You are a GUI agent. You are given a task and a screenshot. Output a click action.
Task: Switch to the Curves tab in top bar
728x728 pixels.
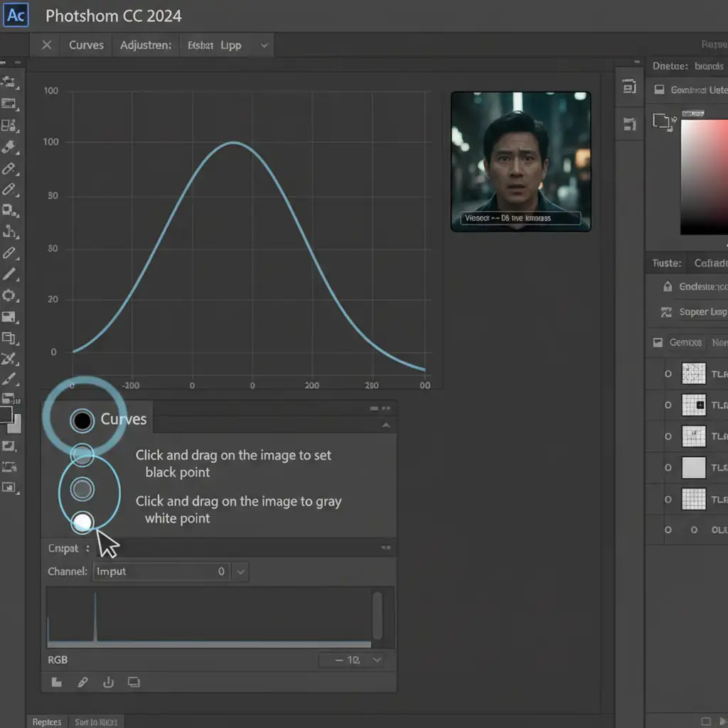coord(86,45)
